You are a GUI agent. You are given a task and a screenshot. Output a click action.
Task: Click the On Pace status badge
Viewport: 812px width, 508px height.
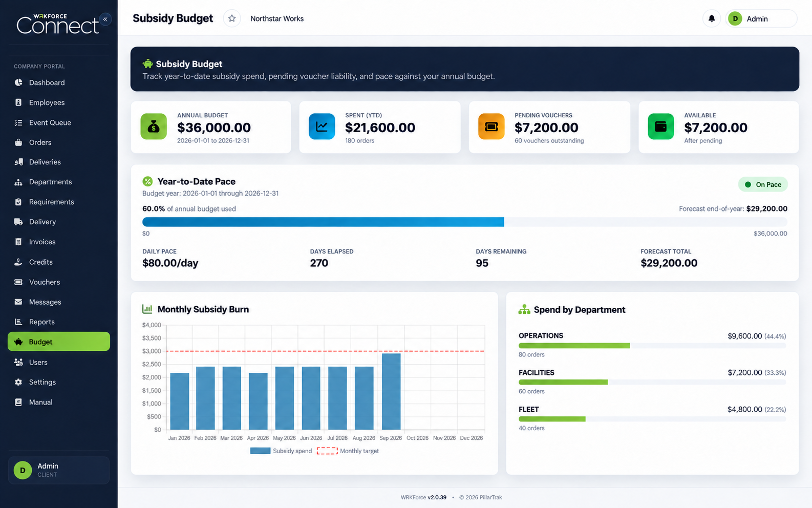pyautogui.click(x=763, y=184)
